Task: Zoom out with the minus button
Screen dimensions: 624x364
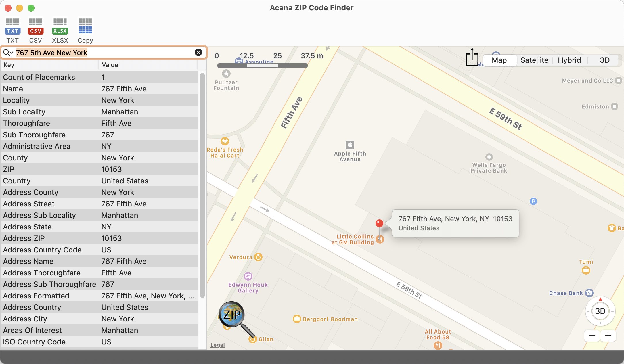Action: pos(592,336)
